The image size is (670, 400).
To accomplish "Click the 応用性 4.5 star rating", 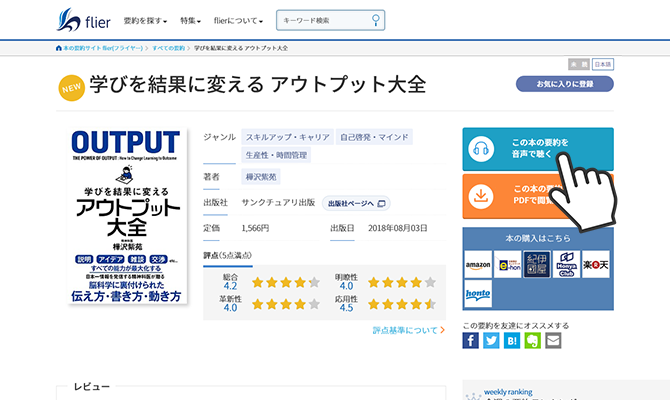I will [402, 304].
